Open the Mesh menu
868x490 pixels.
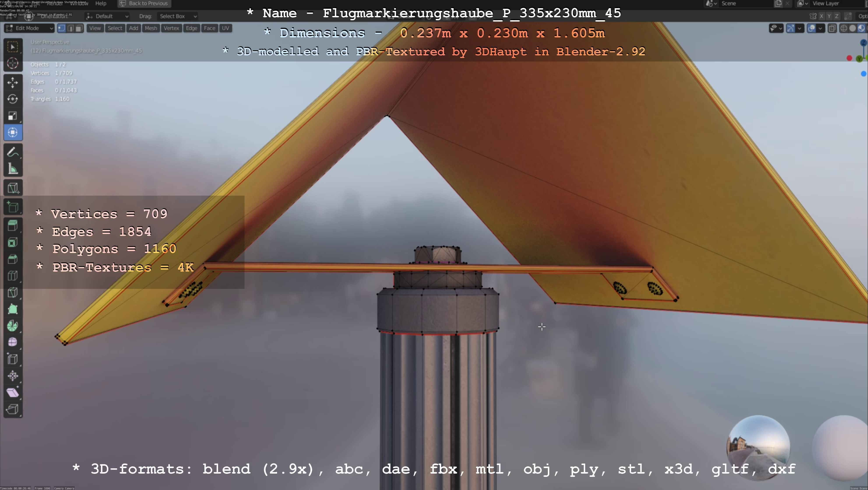(x=151, y=28)
